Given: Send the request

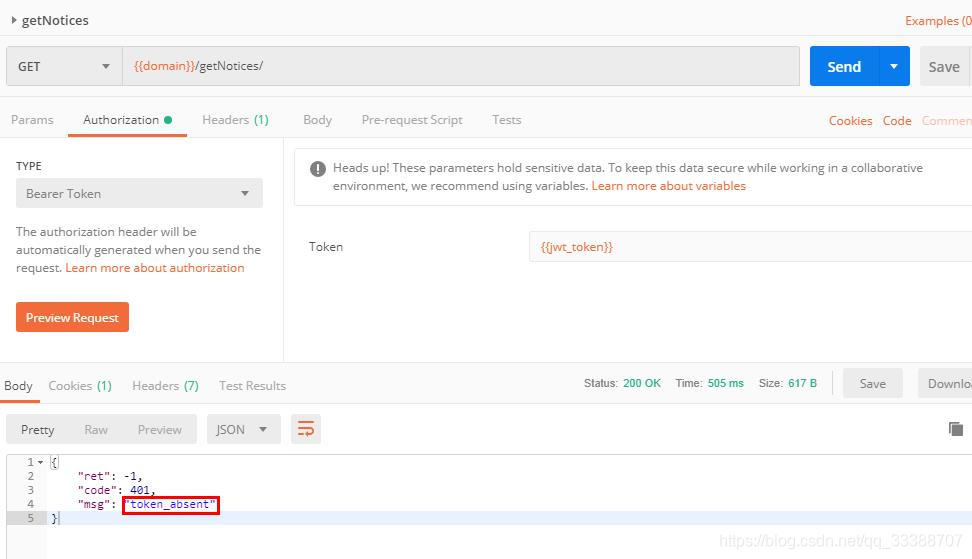Looking at the screenshot, I should [x=844, y=66].
